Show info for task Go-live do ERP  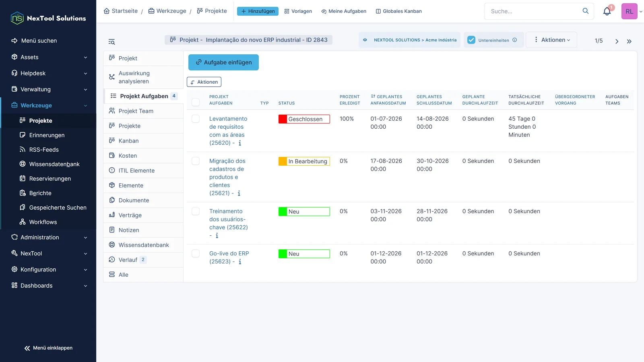240,261
